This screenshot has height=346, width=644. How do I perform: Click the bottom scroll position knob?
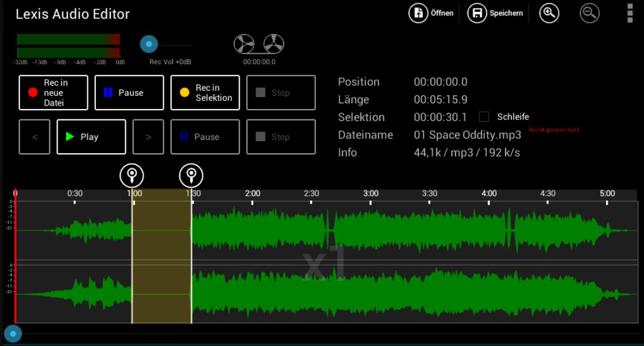coord(13,334)
